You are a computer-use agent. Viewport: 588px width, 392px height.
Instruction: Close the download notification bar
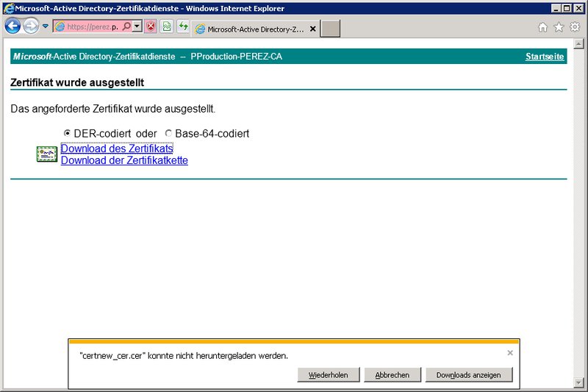[x=510, y=352]
